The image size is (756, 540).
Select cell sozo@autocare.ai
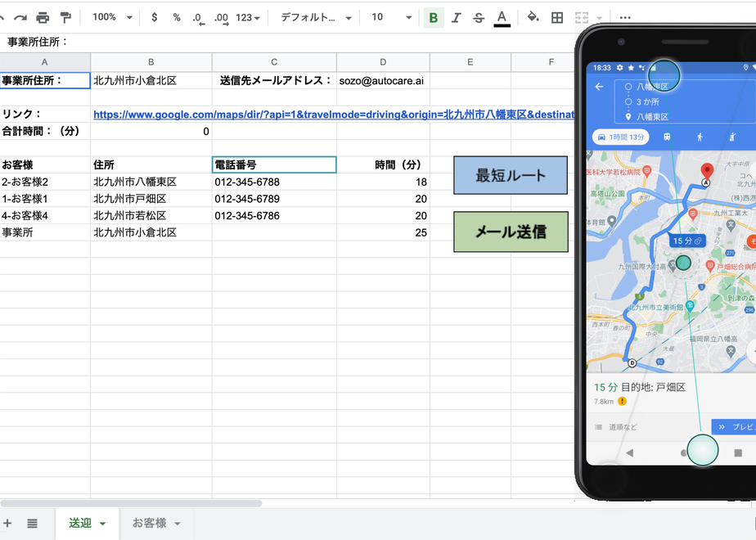click(381, 80)
